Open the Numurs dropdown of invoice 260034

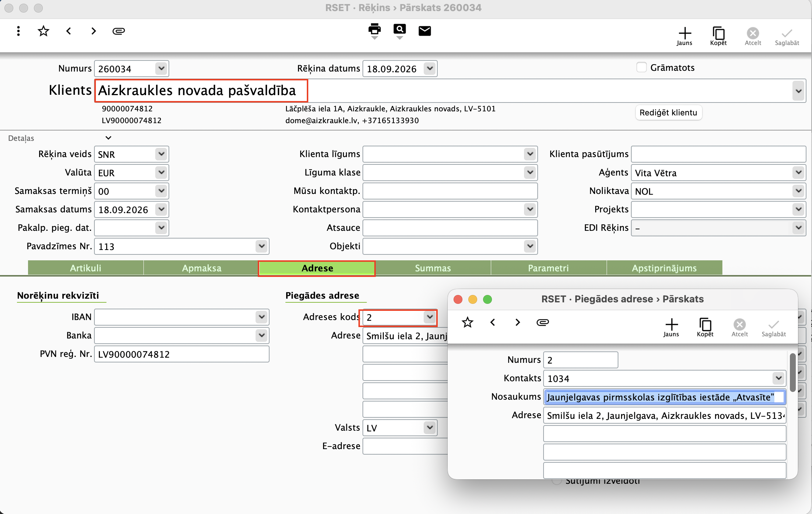(x=161, y=69)
